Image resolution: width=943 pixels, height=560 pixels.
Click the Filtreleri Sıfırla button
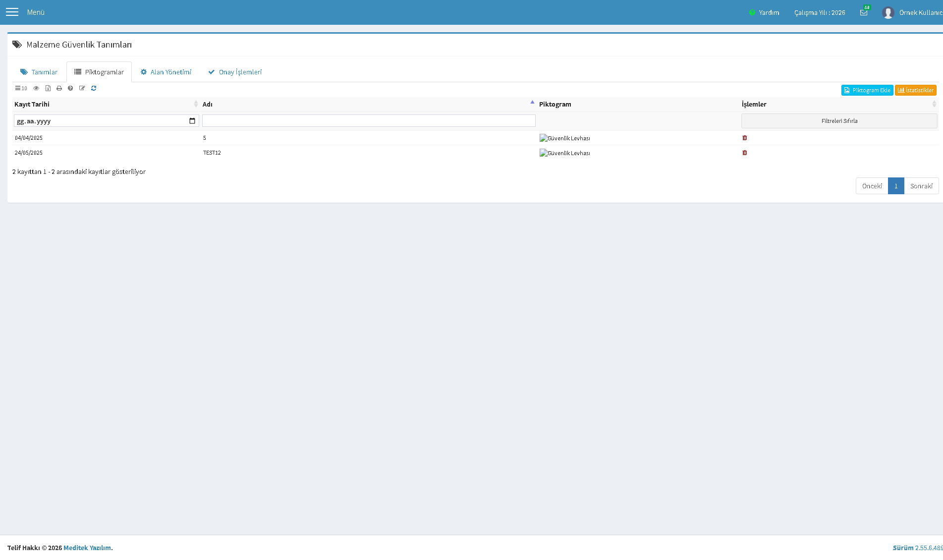(x=839, y=121)
